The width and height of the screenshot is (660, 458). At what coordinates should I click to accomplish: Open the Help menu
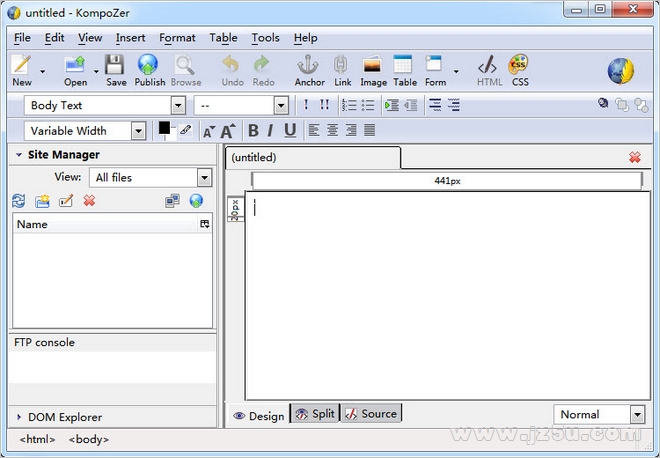click(306, 38)
